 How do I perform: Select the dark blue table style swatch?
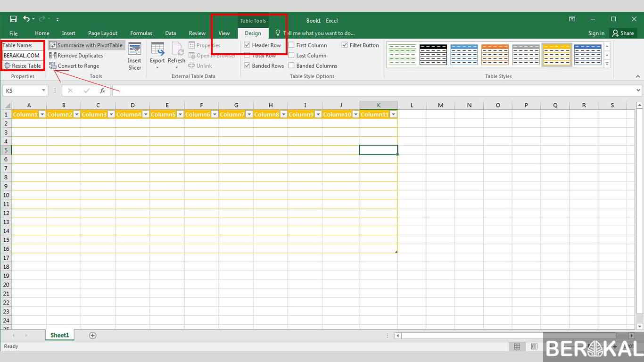(x=587, y=55)
